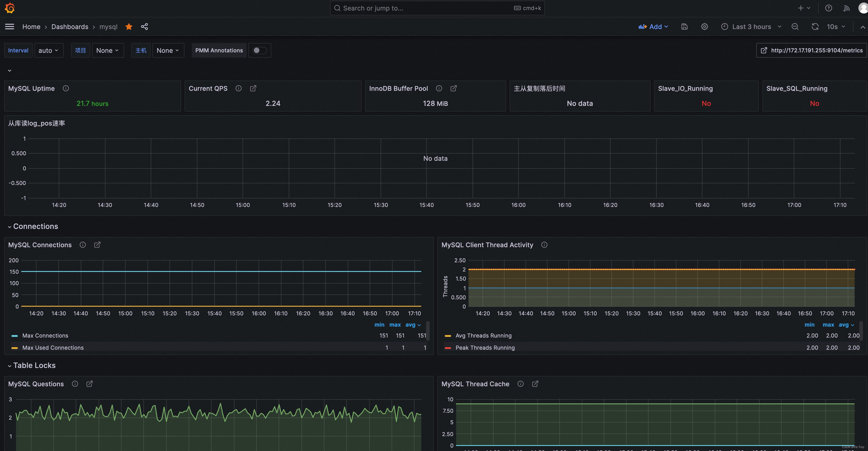Viewport: 868px width, 451px height.
Task: Open the 172.17.191.255:9104/metrics link
Action: click(x=811, y=50)
